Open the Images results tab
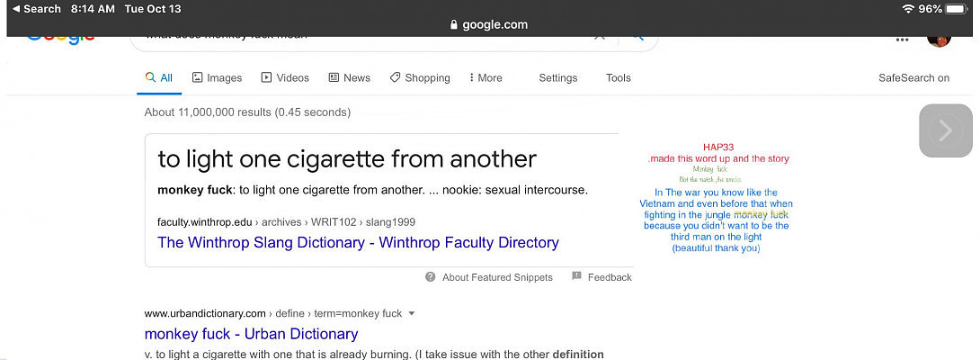 coord(217,78)
